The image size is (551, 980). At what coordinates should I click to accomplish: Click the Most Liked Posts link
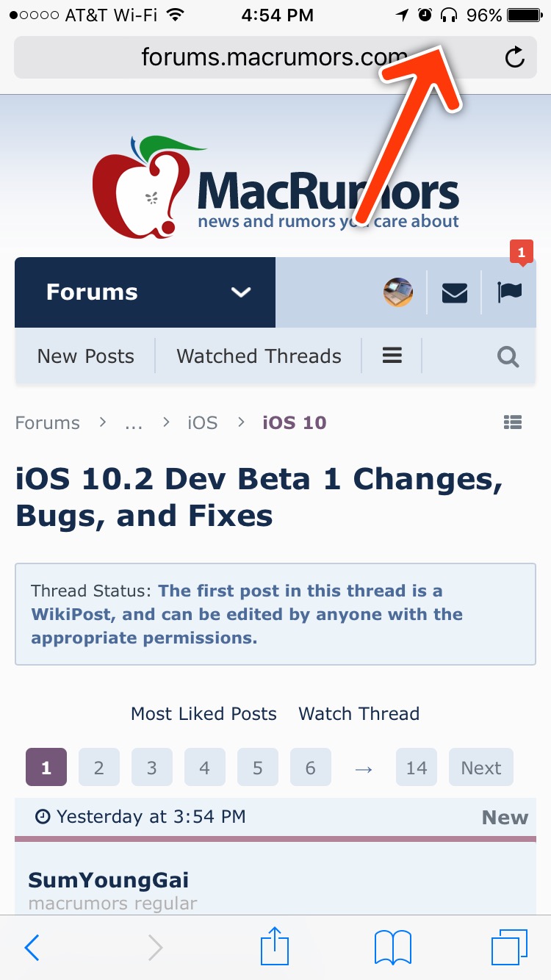point(204,714)
